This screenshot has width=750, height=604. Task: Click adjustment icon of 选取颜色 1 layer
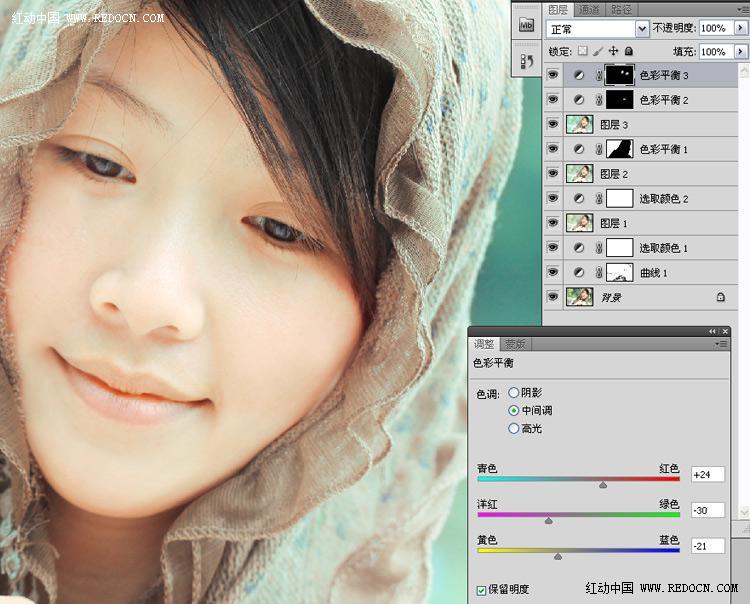click(x=579, y=248)
